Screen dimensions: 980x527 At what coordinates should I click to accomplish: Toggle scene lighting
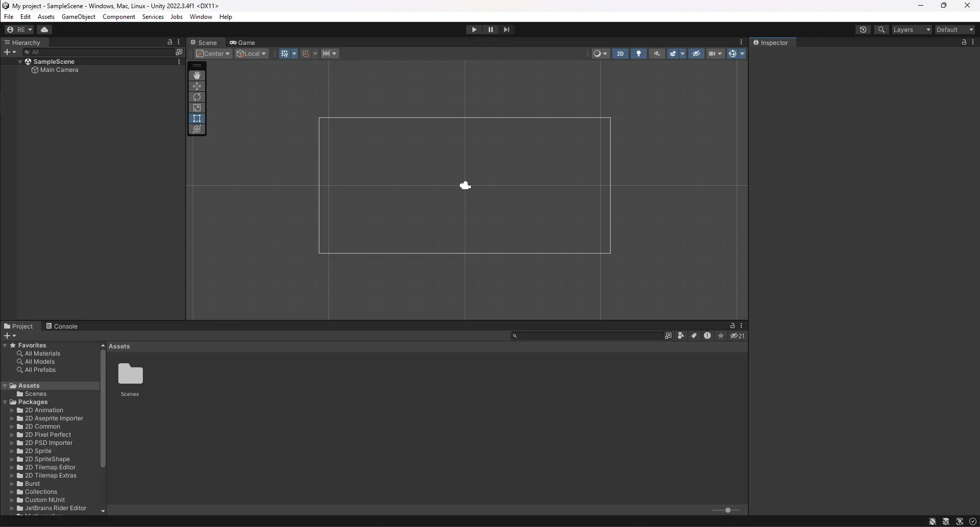(639, 54)
